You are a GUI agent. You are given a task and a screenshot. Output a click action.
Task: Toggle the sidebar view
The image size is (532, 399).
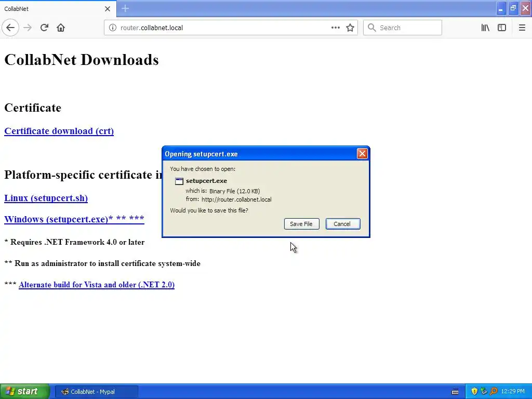pos(502,28)
